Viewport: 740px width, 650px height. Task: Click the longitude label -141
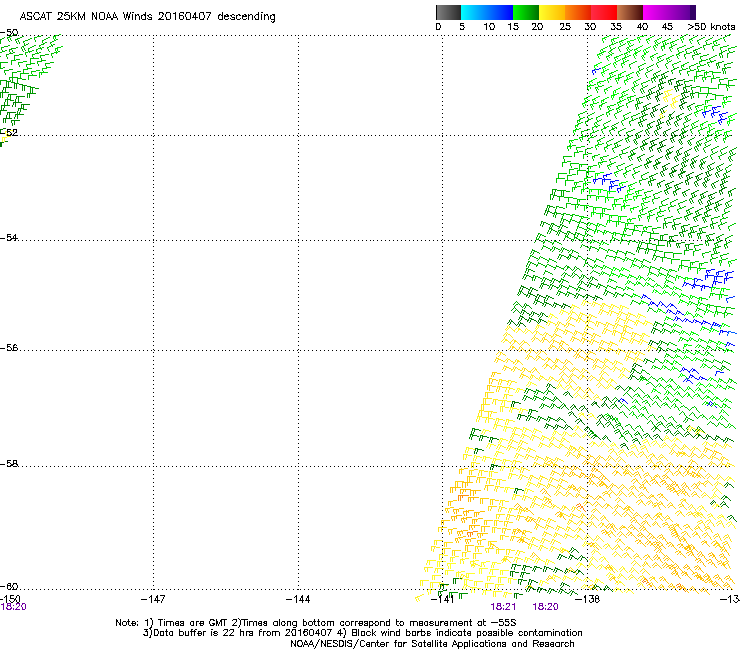click(x=442, y=599)
